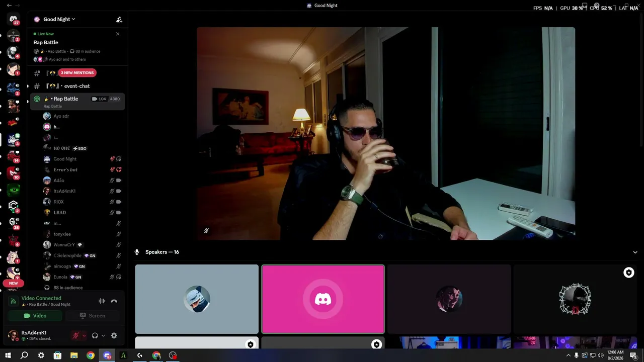This screenshot has width=644, height=362.
Task: Dismiss the Live Now Rap Battle banner
Action: coord(118,34)
